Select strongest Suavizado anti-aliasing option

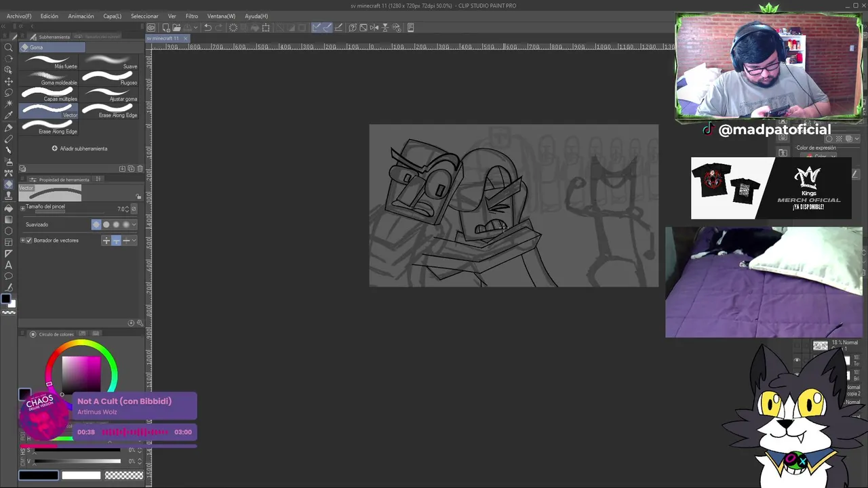[125, 224]
